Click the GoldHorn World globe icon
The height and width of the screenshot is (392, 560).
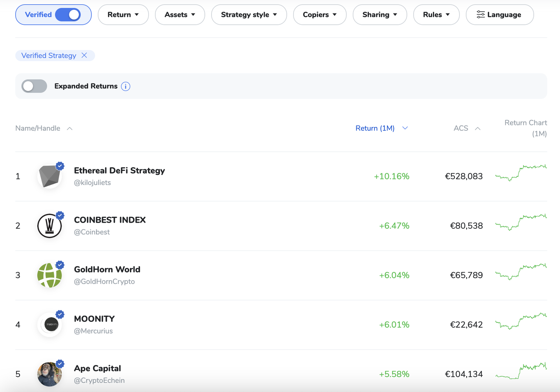tap(49, 275)
